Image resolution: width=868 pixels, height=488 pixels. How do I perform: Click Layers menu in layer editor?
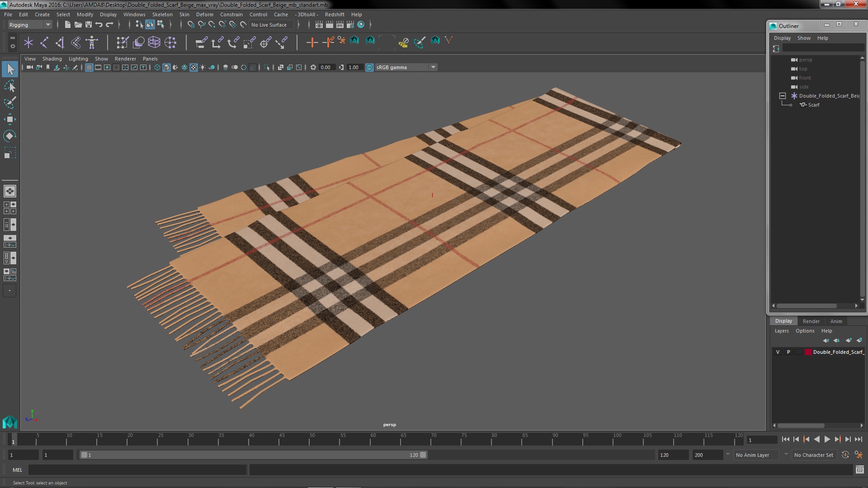(782, 331)
